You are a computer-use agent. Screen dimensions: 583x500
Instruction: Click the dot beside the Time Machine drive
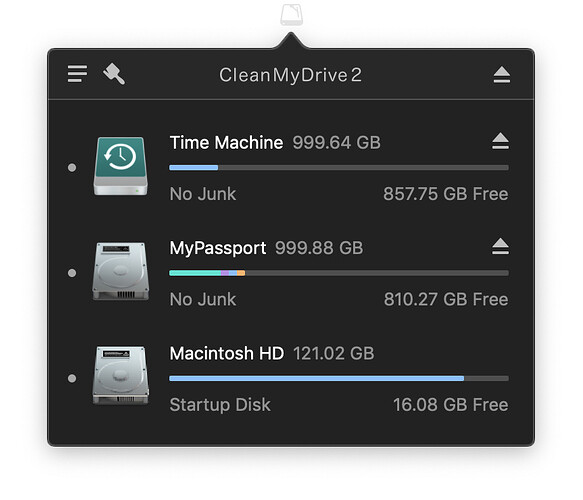point(72,168)
